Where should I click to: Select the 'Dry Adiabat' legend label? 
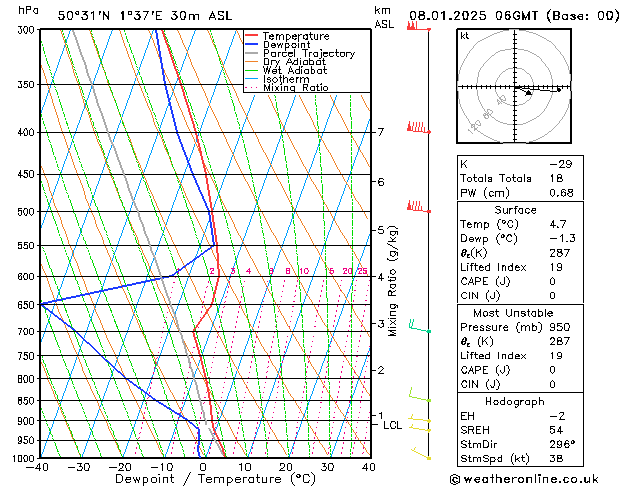pyautogui.click(x=294, y=62)
